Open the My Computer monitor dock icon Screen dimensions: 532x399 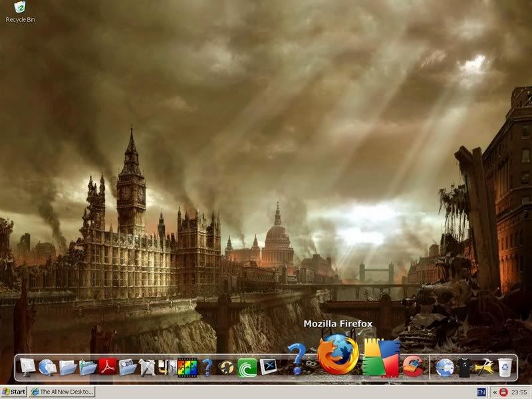[27, 367]
